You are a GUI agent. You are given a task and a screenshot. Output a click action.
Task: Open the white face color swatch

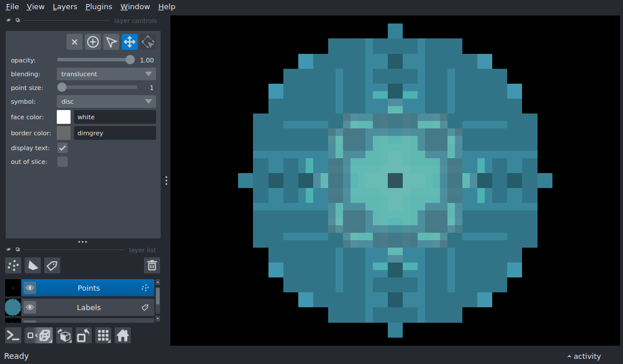[64, 117]
